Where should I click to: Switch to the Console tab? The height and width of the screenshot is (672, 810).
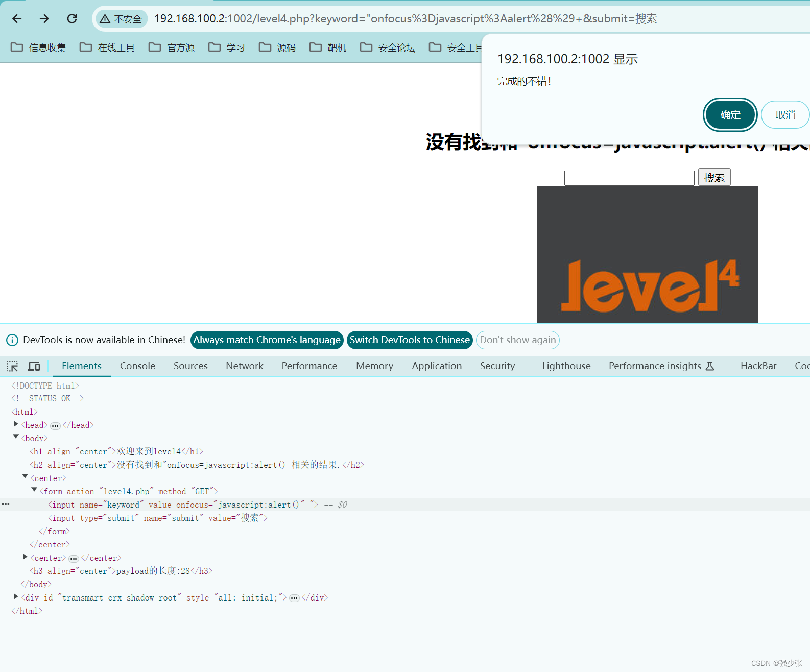[x=137, y=366]
